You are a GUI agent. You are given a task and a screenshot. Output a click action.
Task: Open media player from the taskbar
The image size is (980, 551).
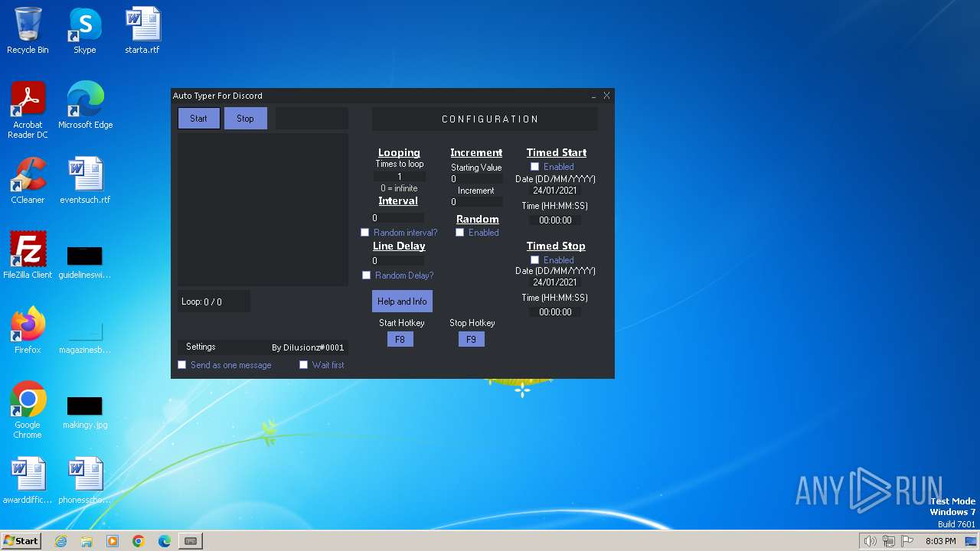click(x=113, y=541)
